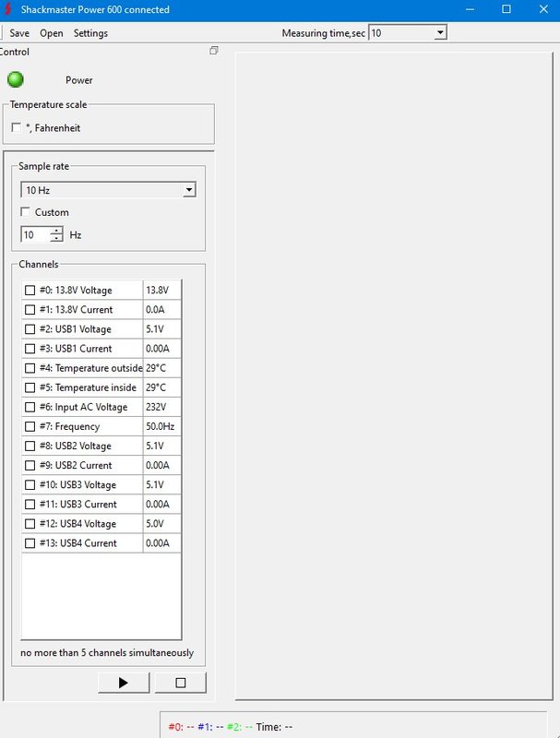Check channel #13: USB4 Current

click(x=30, y=543)
